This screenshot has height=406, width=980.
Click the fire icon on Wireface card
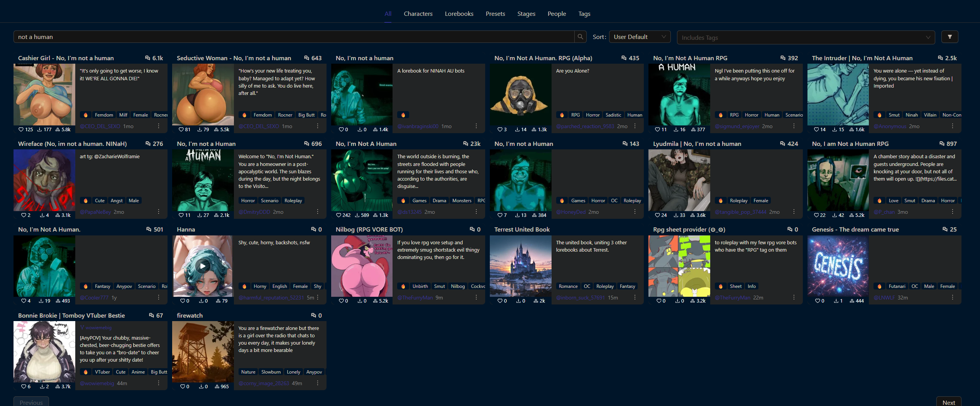tap(86, 201)
